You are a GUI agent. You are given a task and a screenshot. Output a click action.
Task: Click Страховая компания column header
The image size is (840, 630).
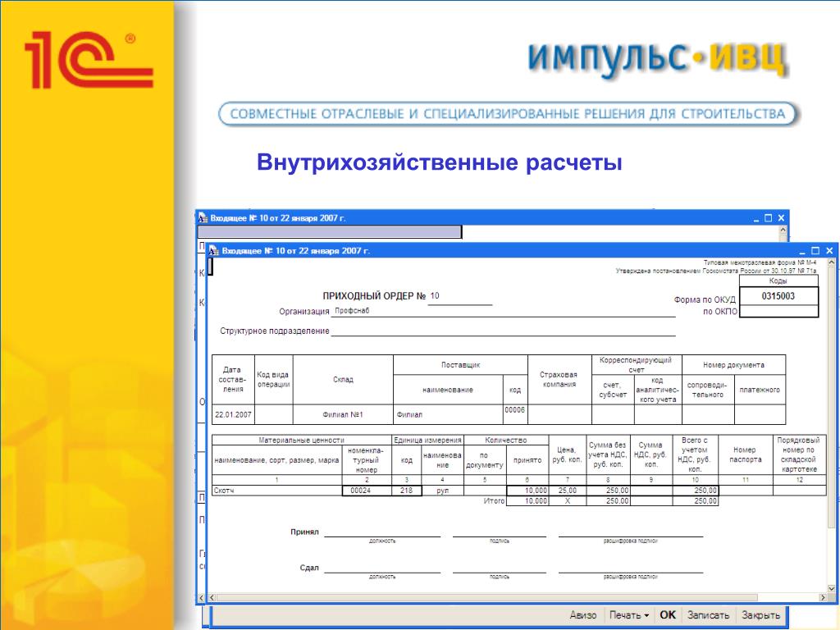pyautogui.click(x=559, y=379)
